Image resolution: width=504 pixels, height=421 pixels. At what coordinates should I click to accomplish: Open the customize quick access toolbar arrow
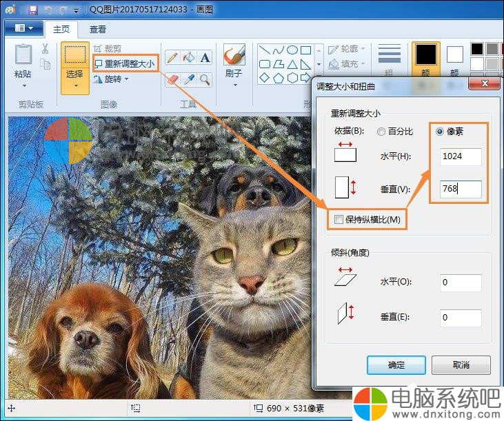76,10
